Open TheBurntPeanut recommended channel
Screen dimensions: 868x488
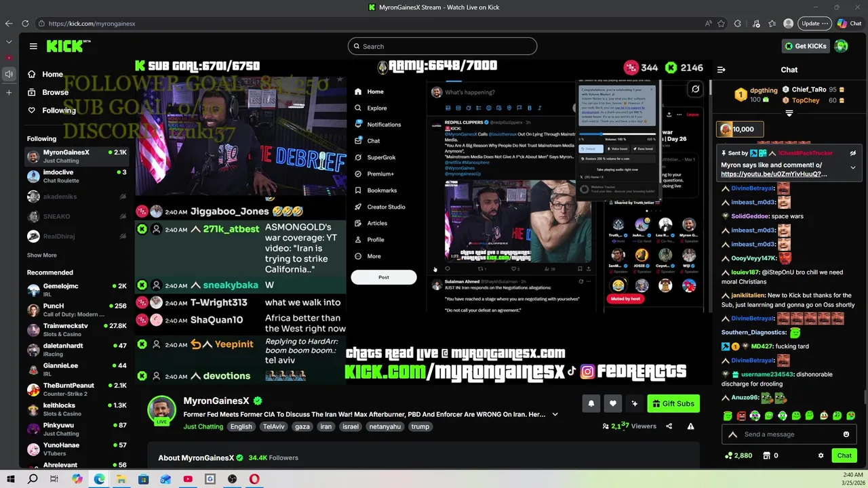click(77, 389)
